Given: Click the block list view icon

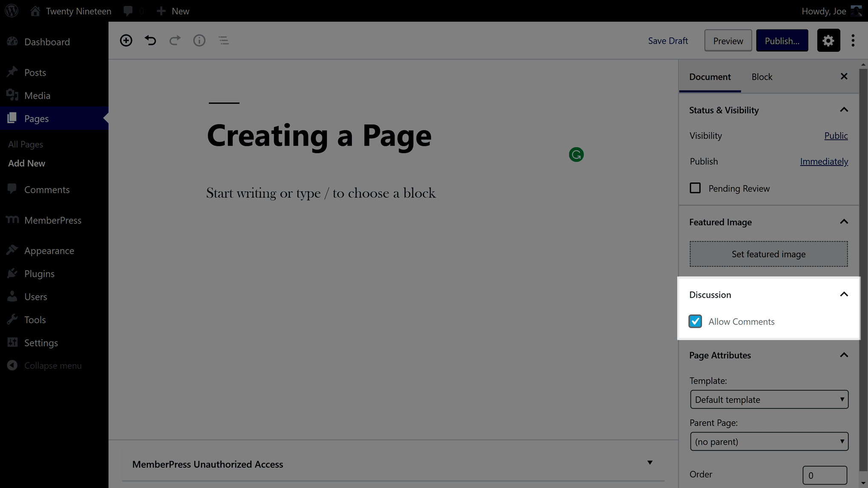Looking at the screenshot, I should 224,40.
